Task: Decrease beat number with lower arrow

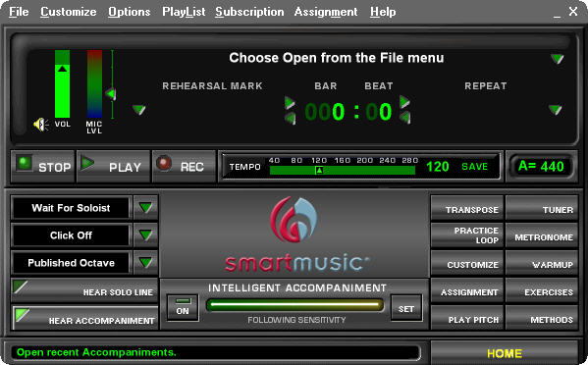Action: click(x=404, y=118)
